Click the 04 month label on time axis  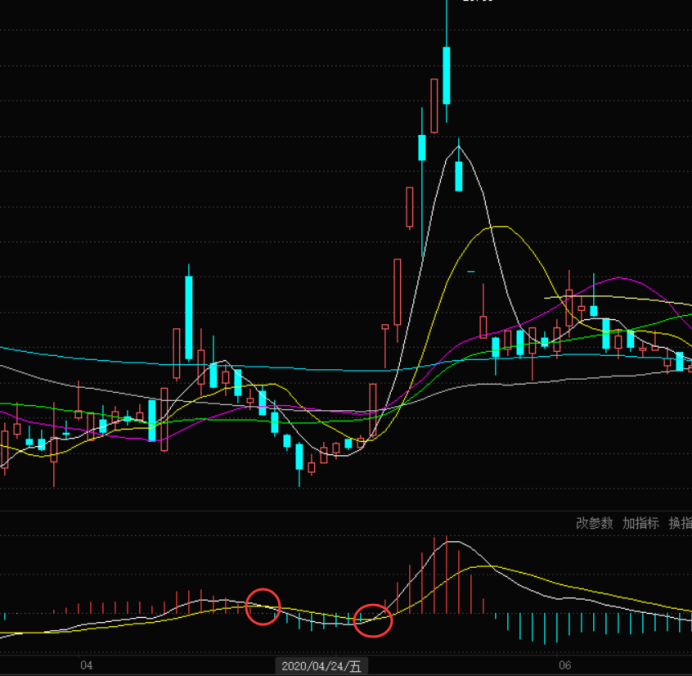tap(86, 665)
